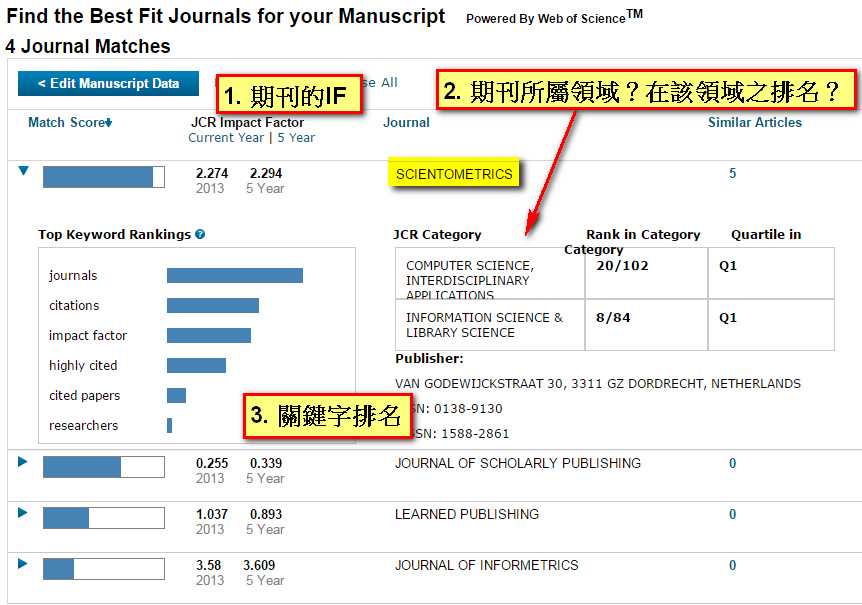The image size is (862, 605).
Task: Open similar articles count for Journal of Informetrics
Action: [x=732, y=565]
